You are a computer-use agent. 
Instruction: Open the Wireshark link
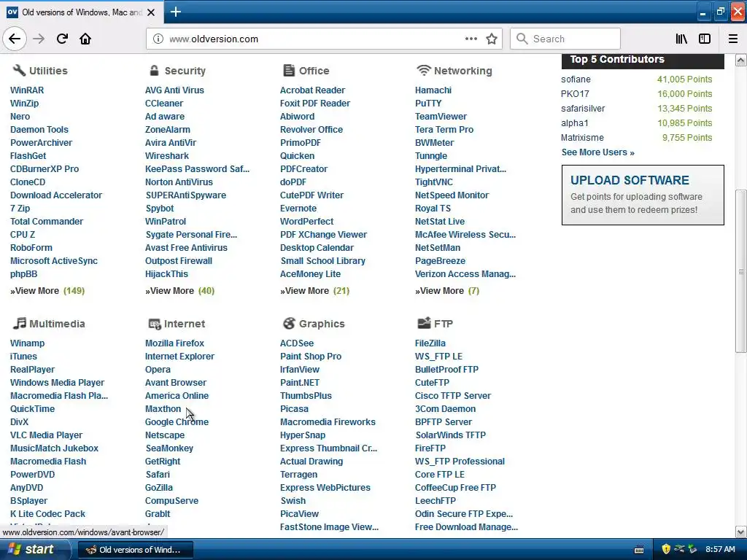tap(167, 156)
